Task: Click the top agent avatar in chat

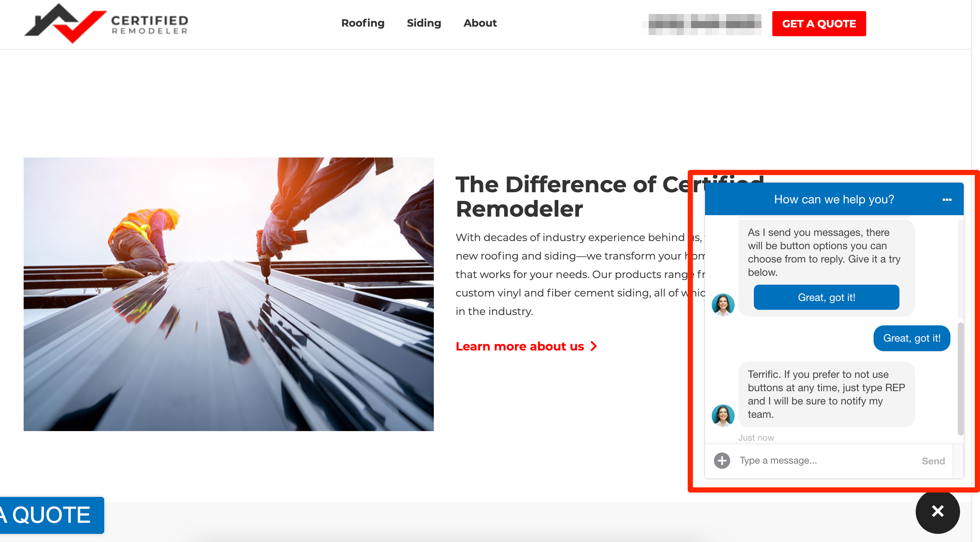Action: pyautogui.click(x=723, y=305)
